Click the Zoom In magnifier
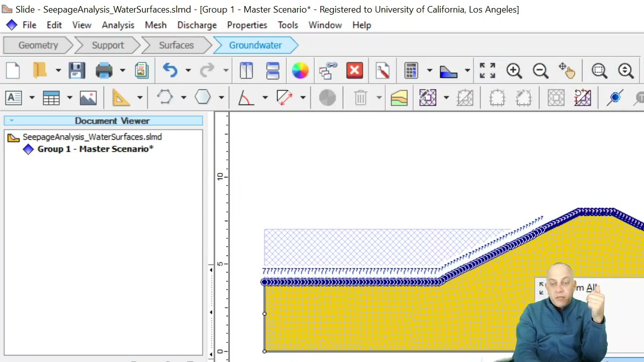644x362 pixels. (x=514, y=70)
